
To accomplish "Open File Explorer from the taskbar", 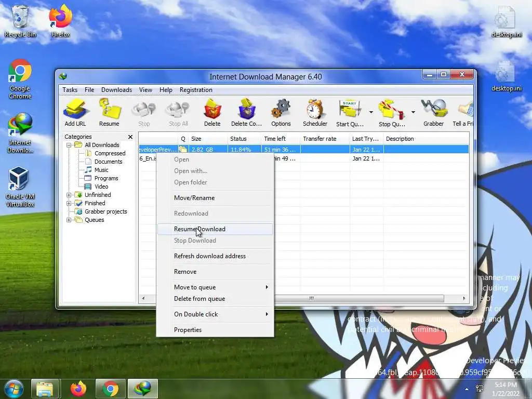I will tap(45, 389).
